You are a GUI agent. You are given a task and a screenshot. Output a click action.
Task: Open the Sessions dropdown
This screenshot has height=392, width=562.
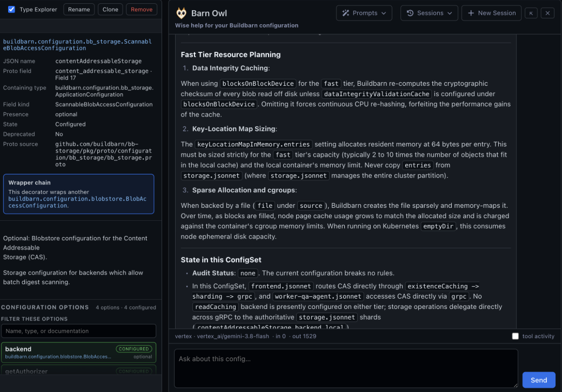(429, 13)
